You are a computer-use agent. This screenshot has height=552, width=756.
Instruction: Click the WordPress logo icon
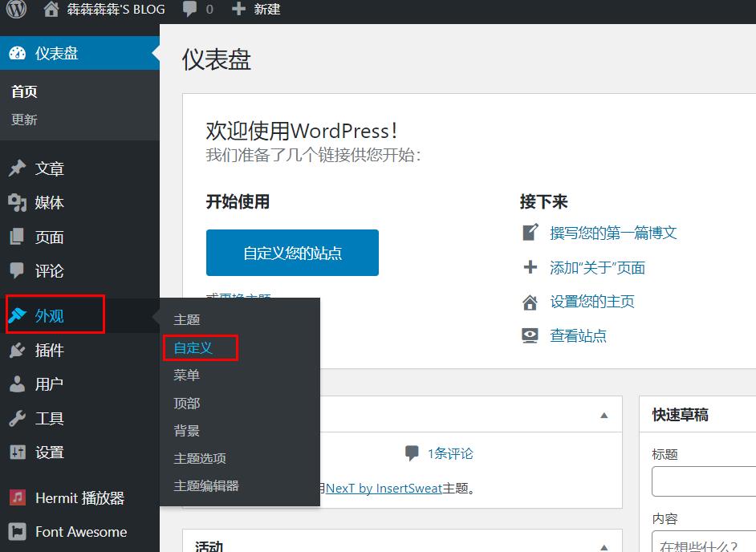(x=16, y=9)
